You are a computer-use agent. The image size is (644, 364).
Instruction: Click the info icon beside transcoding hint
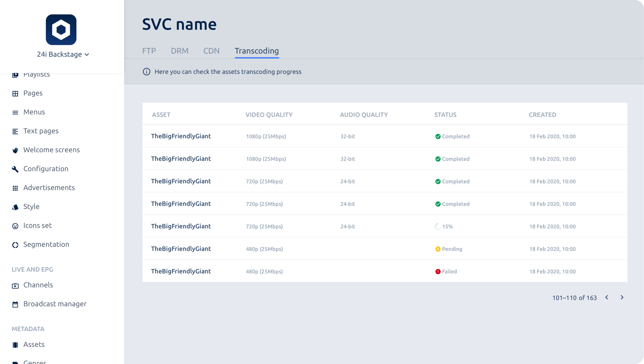[147, 72]
